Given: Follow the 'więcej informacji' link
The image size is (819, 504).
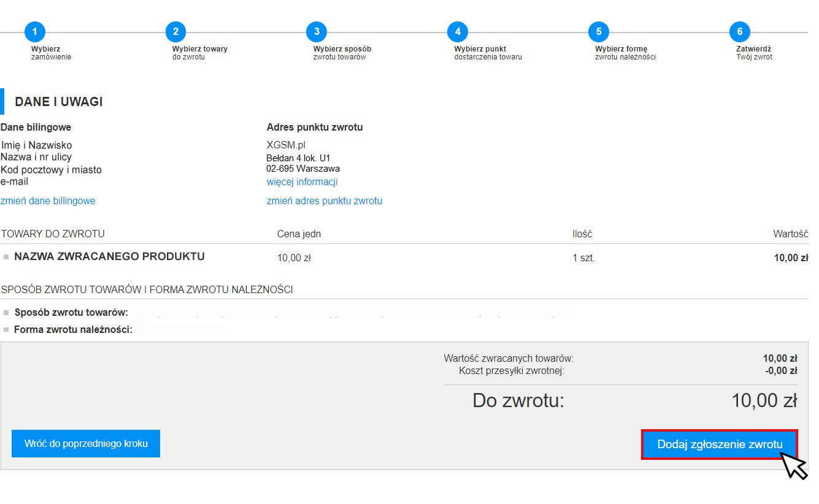Looking at the screenshot, I should click(x=302, y=182).
